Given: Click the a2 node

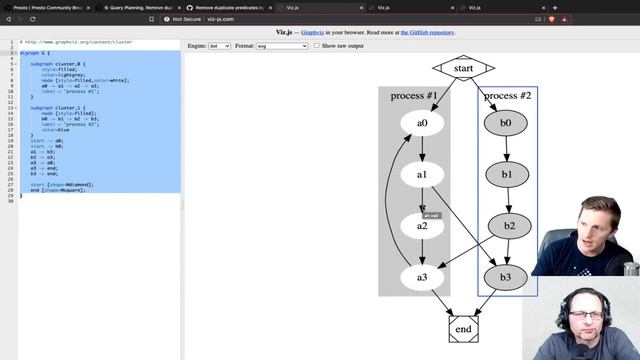Looking at the screenshot, I should pyautogui.click(x=422, y=226).
